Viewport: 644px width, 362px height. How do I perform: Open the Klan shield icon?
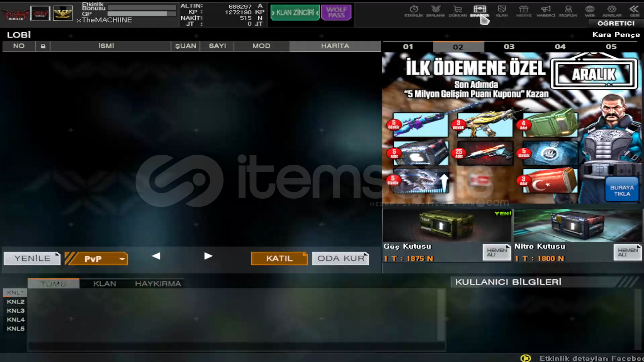pos(502,11)
